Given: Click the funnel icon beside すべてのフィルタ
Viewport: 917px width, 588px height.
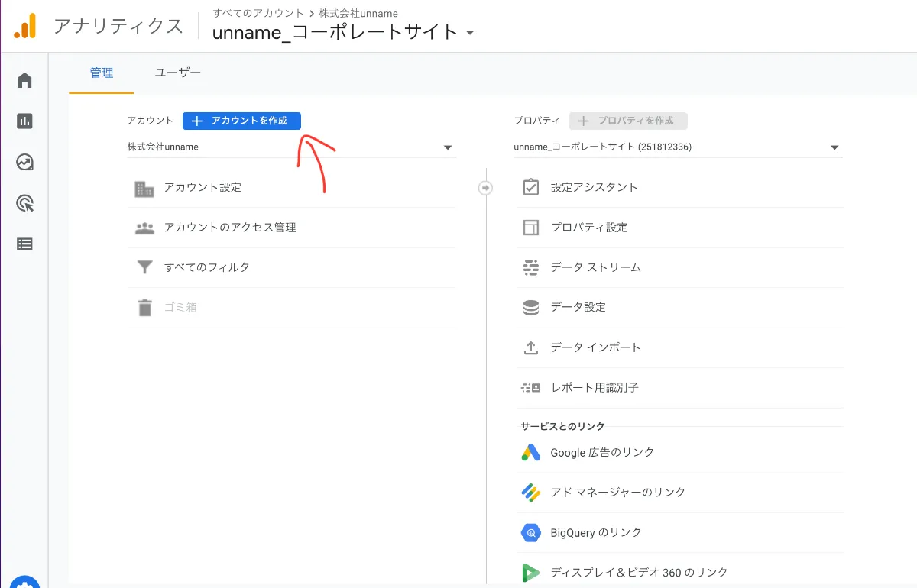Looking at the screenshot, I should pos(144,268).
